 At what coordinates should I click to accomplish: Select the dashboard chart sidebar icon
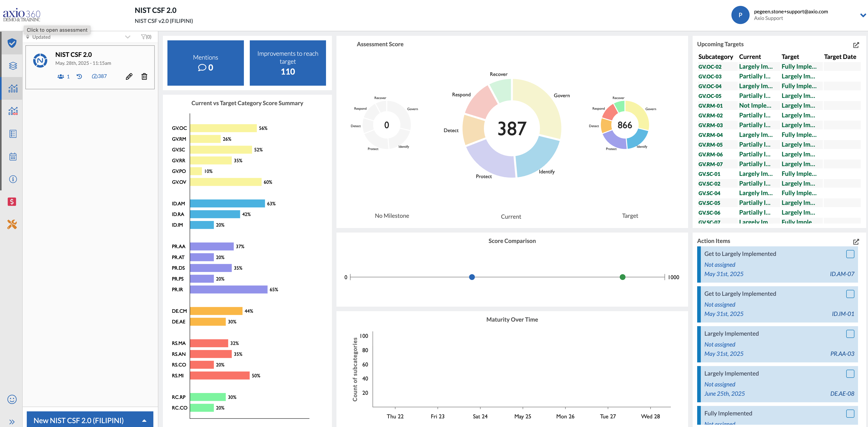pos(13,89)
